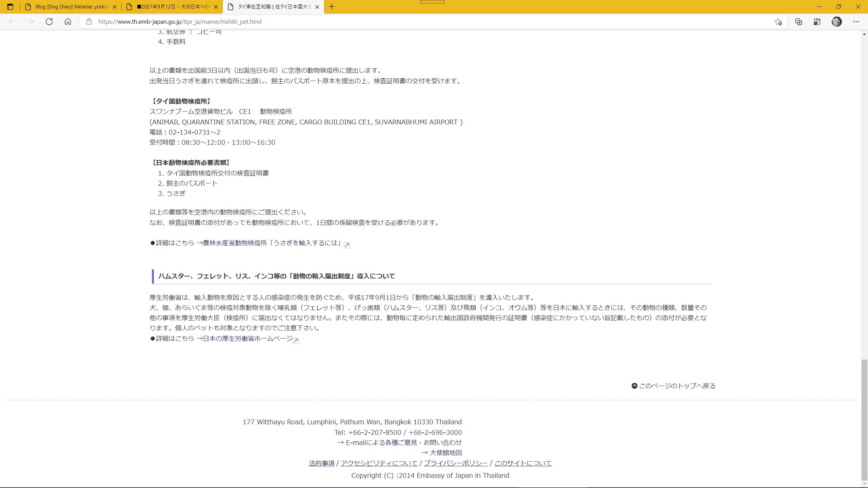Click the 【タイ国動物検疫所】 heading text
The height and width of the screenshot is (488, 868).
(181, 101)
